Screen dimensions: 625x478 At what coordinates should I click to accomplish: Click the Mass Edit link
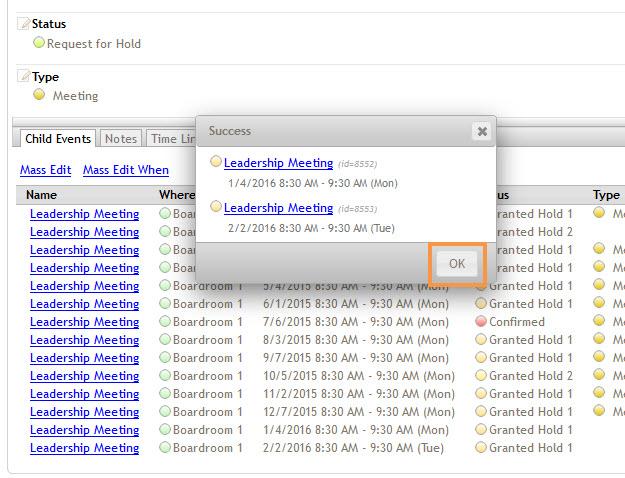pyautogui.click(x=45, y=170)
